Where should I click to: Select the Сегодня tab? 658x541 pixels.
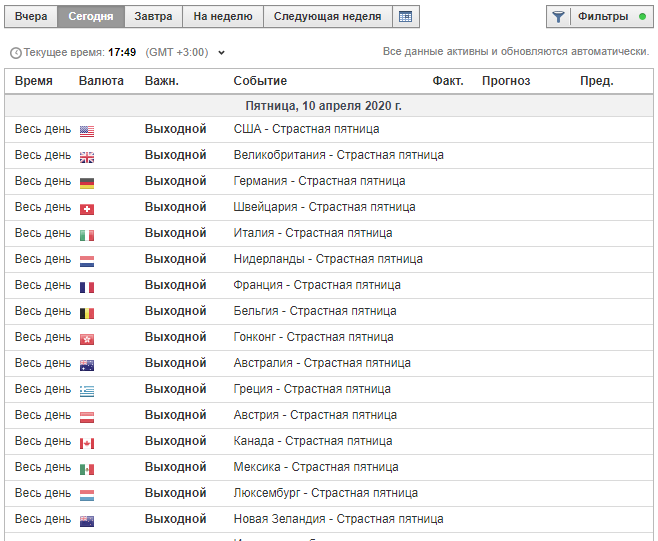[91, 16]
